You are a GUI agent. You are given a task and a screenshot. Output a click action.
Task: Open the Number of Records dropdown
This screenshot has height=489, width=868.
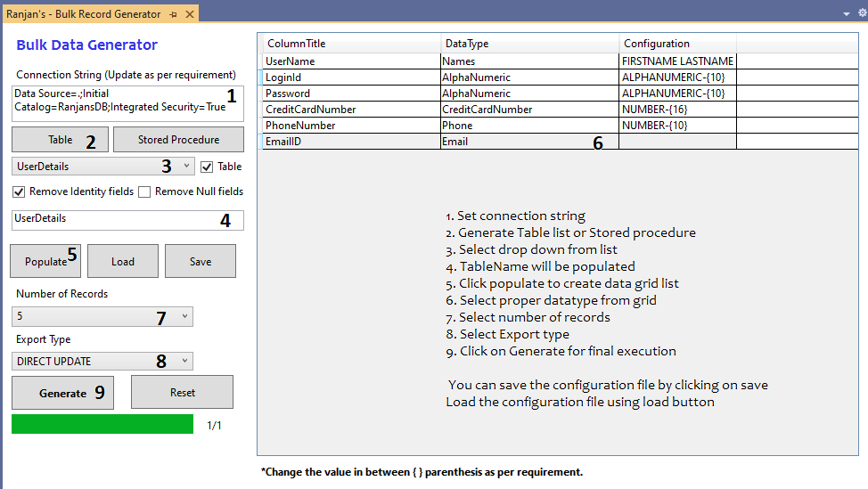[184, 316]
